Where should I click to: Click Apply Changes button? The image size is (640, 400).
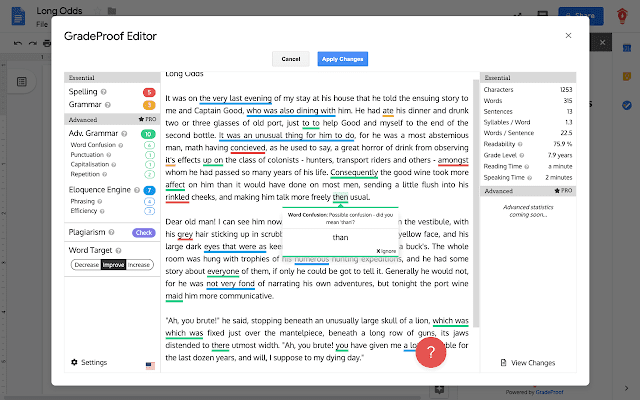click(342, 59)
